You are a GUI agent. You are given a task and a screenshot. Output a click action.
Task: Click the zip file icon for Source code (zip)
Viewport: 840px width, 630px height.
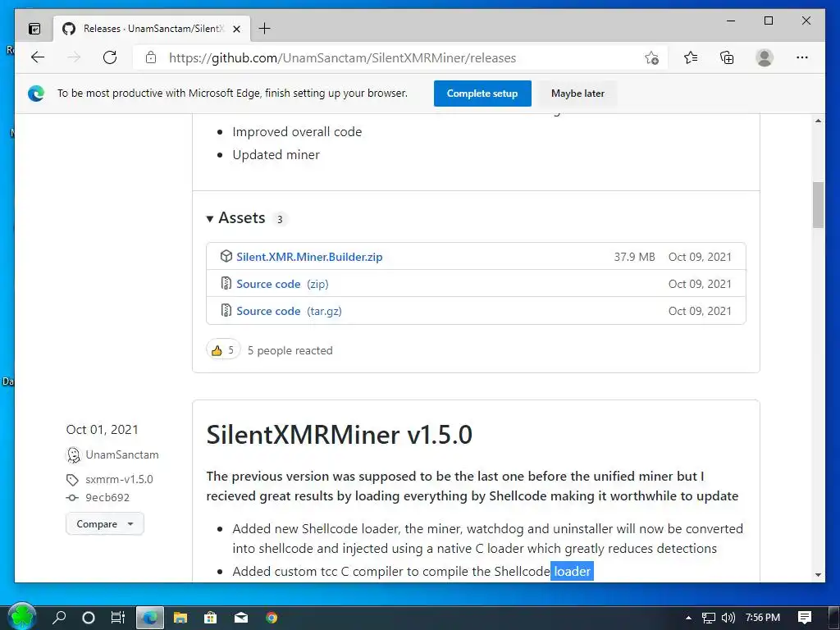(226, 283)
